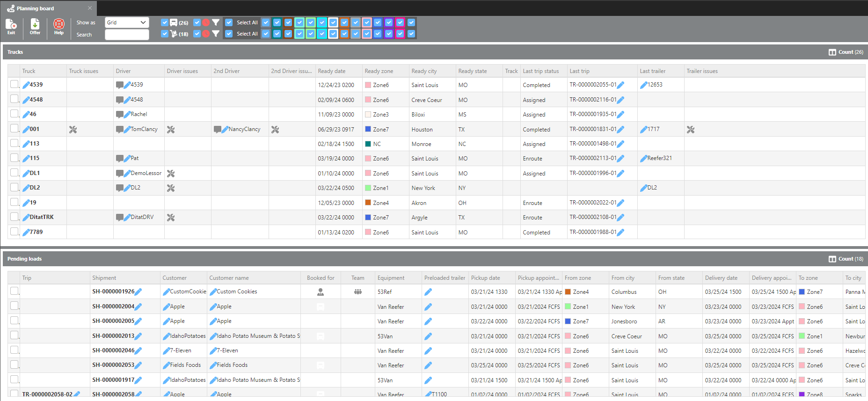Viewport: 868px width, 401px height.
Task: Click the trucks filter funnel icon in top row
Action: click(216, 22)
